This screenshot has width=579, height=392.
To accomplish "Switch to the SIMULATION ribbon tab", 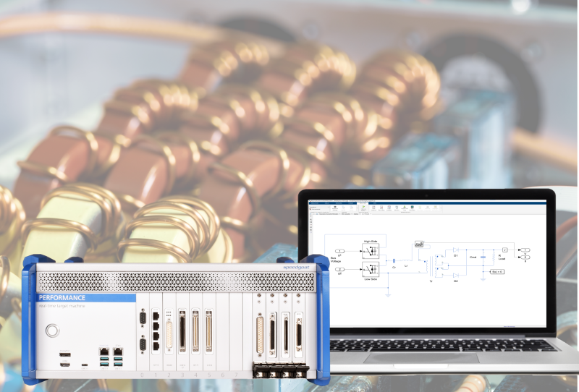I will point(315,203).
